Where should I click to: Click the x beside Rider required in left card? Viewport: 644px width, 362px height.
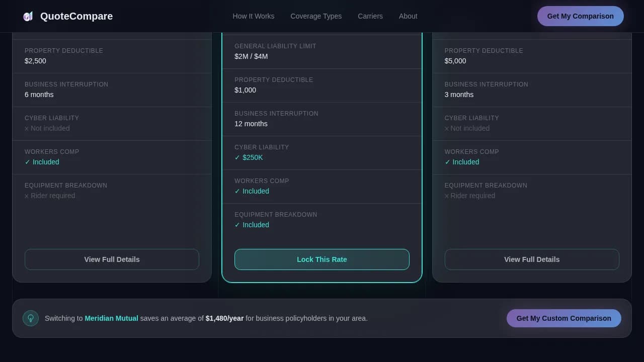coord(27,196)
